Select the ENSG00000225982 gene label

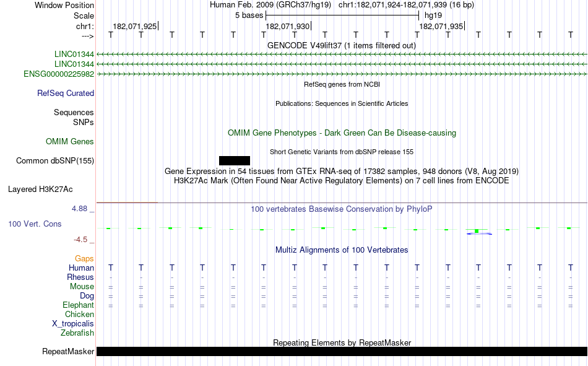[59, 74]
